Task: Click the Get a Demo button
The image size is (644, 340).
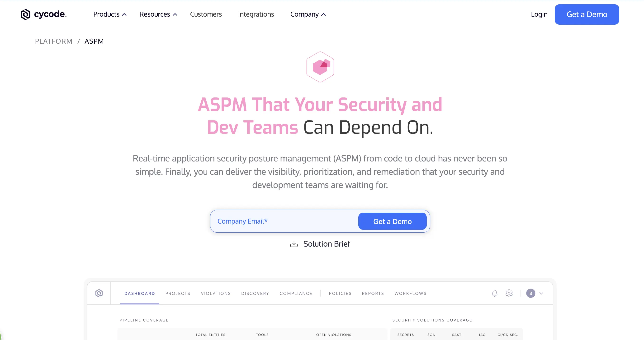Action: (587, 14)
